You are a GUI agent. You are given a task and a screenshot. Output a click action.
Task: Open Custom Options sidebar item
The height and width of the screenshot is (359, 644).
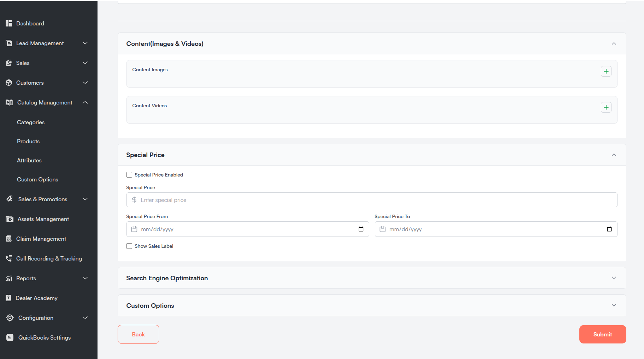click(x=37, y=179)
